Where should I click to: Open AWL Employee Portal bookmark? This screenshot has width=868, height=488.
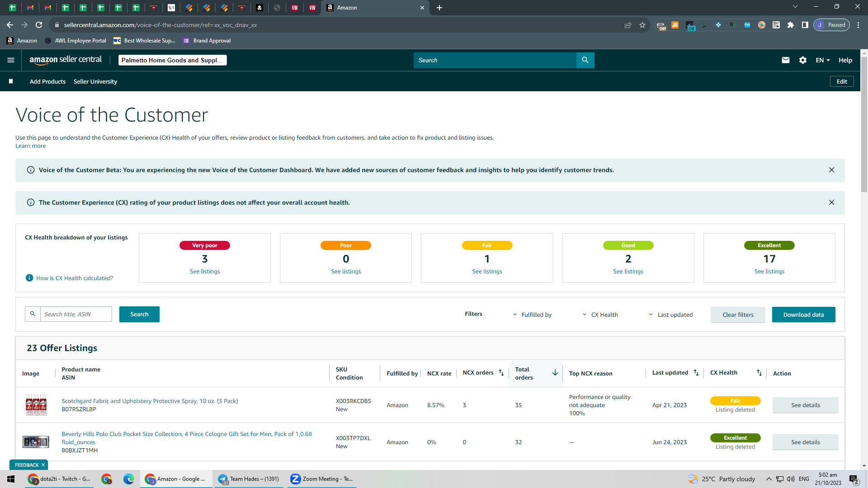(75, 41)
